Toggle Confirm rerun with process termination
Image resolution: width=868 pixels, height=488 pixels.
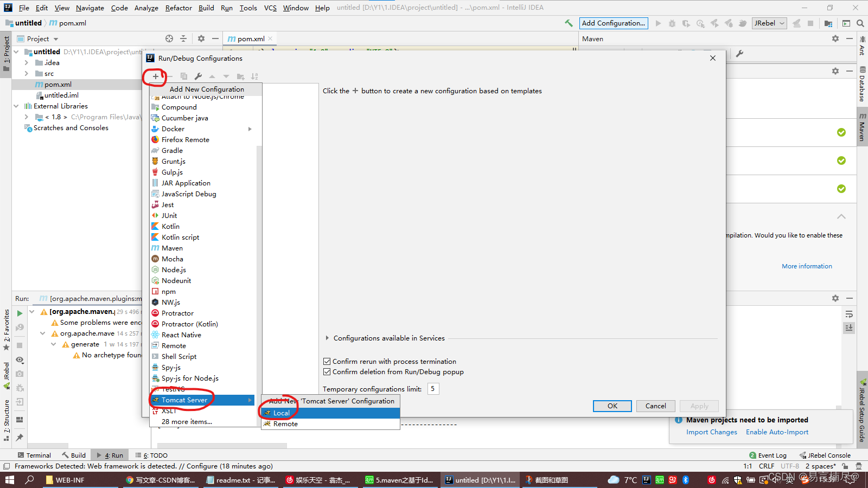pos(327,362)
